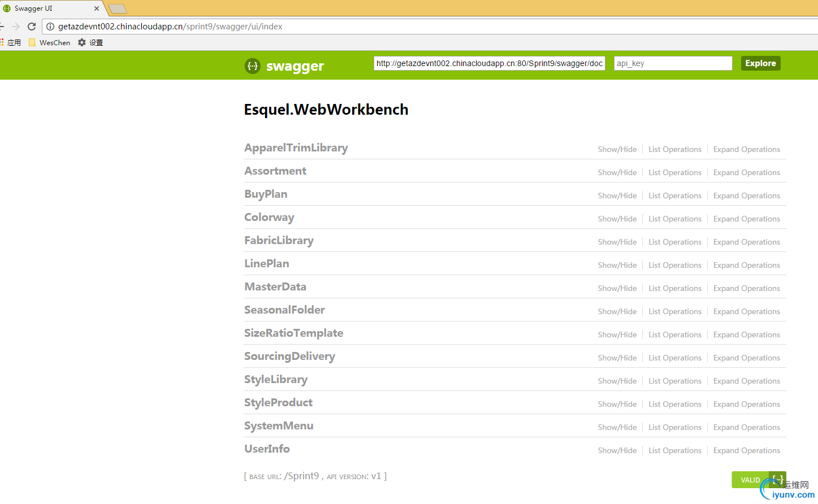Focus the api_key input field
This screenshot has width=818, height=504.
[673, 63]
